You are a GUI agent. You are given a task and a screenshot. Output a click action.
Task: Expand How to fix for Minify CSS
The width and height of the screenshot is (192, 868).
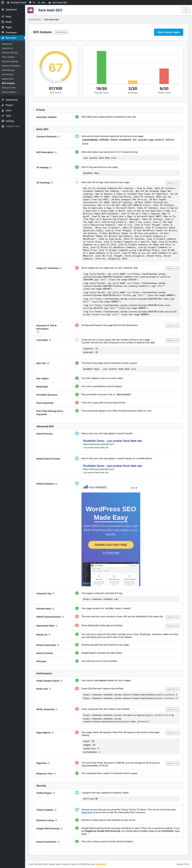click(x=173, y=689)
